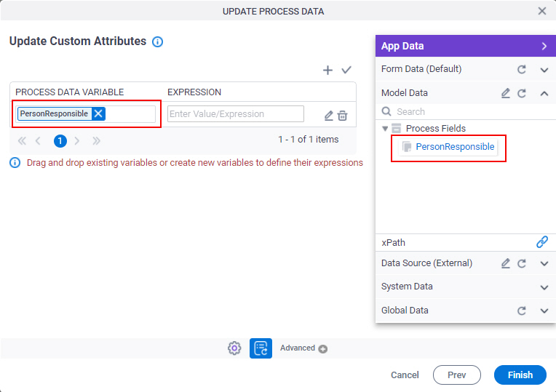Collapse the Model Data section
The width and height of the screenshot is (556, 392).
544,94
